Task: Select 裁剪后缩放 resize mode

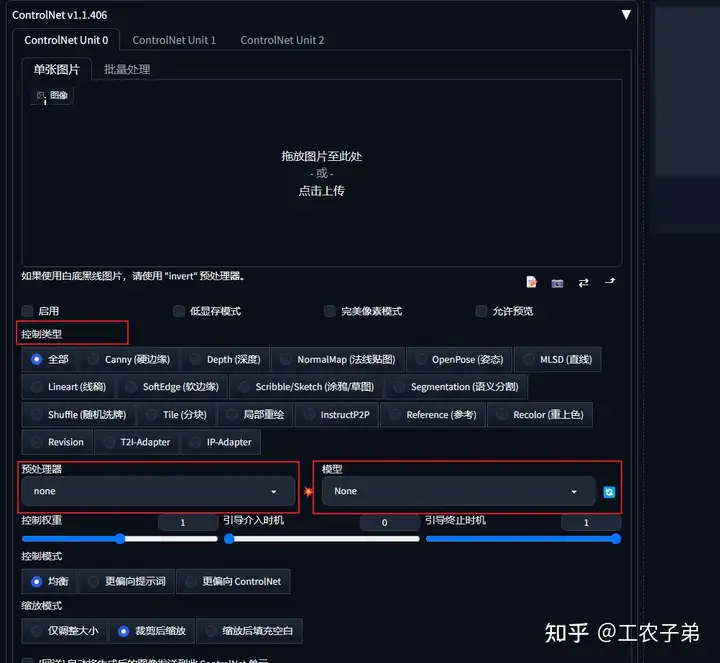Action: pyautogui.click(x=152, y=631)
